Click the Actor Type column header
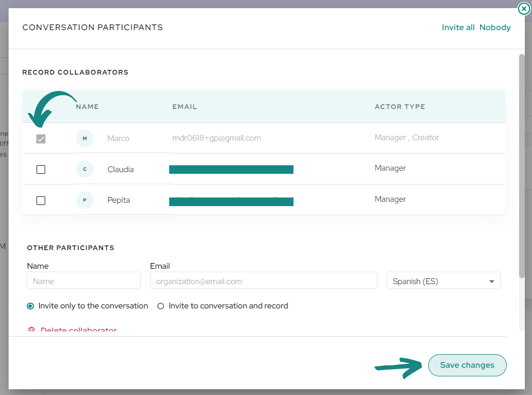Viewport: 532px width, 395px height. [x=400, y=107]
